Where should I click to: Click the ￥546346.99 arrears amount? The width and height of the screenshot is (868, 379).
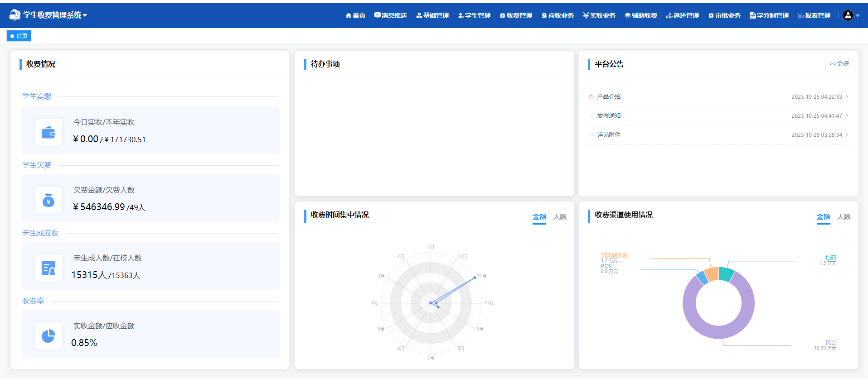click(x=99, y=207)
